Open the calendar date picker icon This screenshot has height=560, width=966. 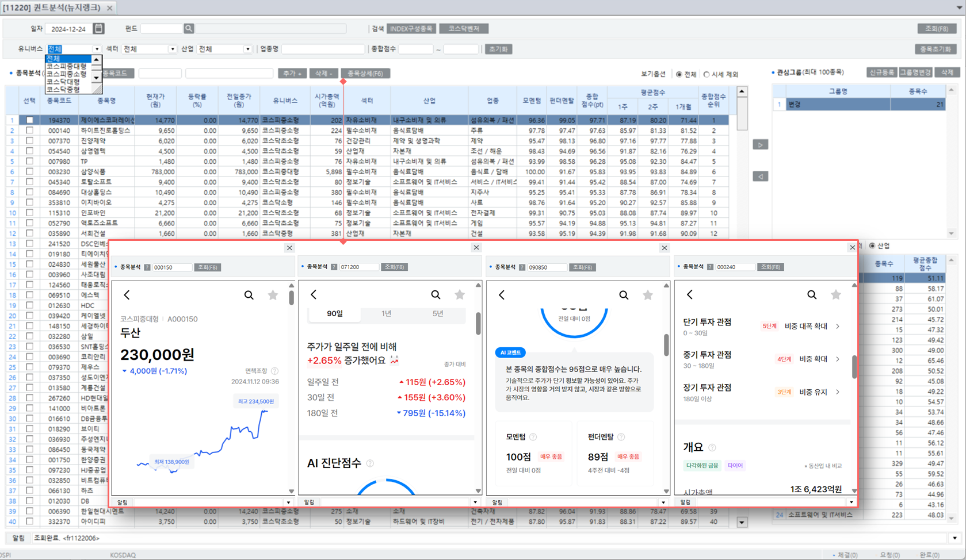[98, 29]
